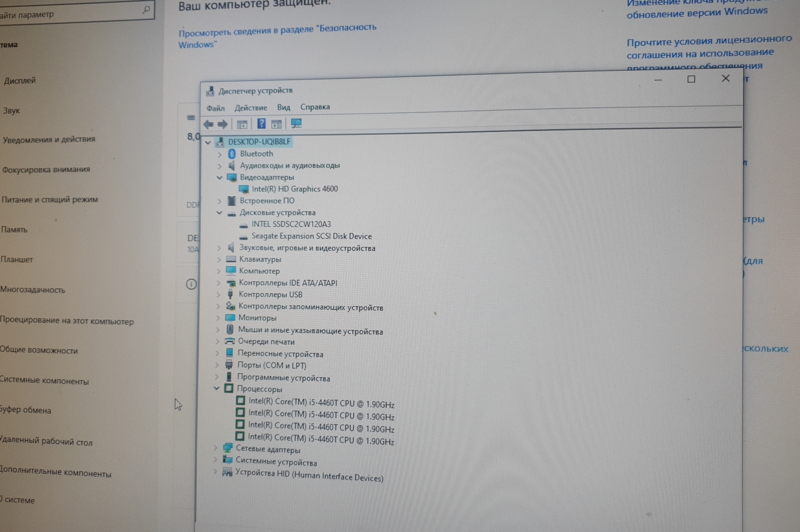The height and width of the screenshot is (532, 800).
Task: Select the Мыши и иные указывающие устройства icon
Action: coord(230,330)
